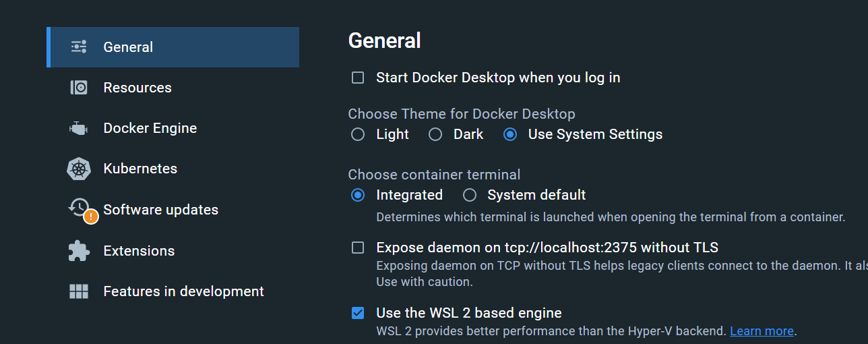
Task: Click the General page heading
Action: click(384, 40)
